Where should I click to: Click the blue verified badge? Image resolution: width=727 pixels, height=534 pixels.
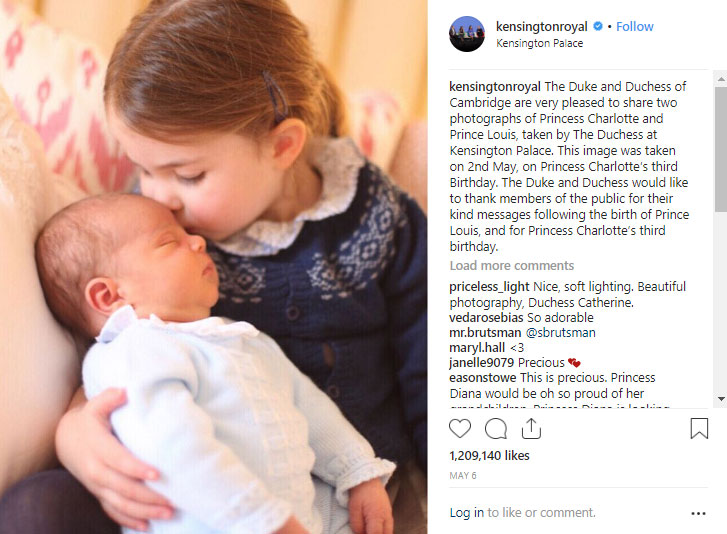coord(598,26)
